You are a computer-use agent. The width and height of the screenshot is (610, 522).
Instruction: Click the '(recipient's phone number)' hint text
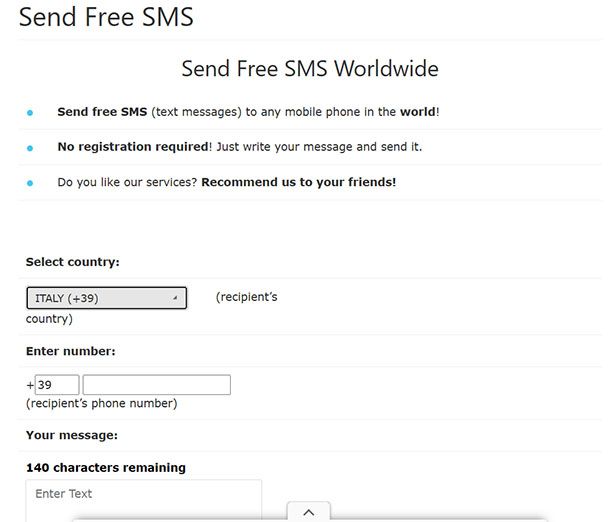tap(101, 404)
